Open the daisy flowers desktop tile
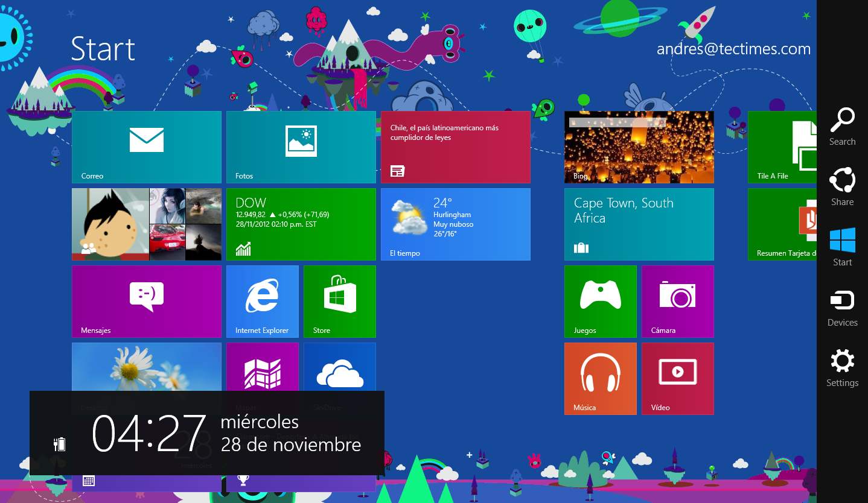 147,367
